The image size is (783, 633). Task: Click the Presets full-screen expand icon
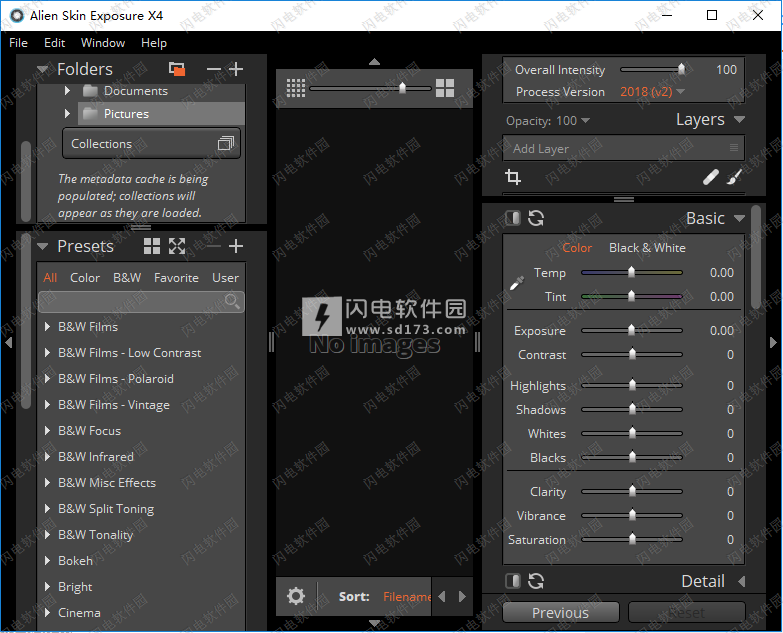(x=177, y=246)
